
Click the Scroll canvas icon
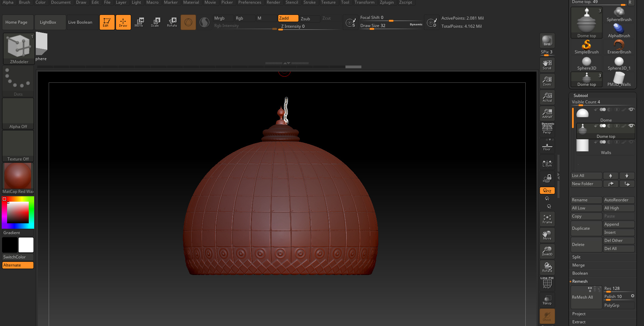click(547, 65)
